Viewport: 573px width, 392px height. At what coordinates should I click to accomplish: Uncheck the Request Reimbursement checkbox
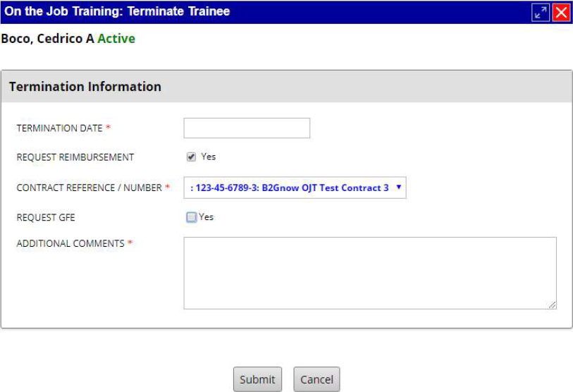point(191,157)
